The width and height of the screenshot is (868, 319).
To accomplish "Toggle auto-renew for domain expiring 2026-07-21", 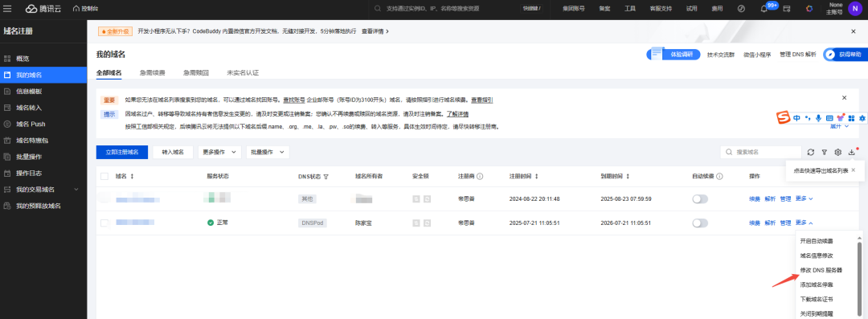I will [700, 223].
